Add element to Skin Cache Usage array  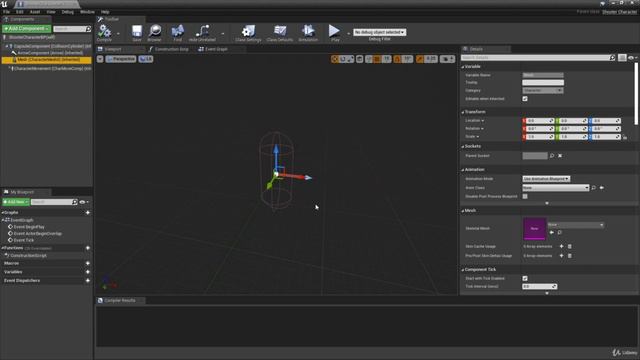click(x=561, y=246)
